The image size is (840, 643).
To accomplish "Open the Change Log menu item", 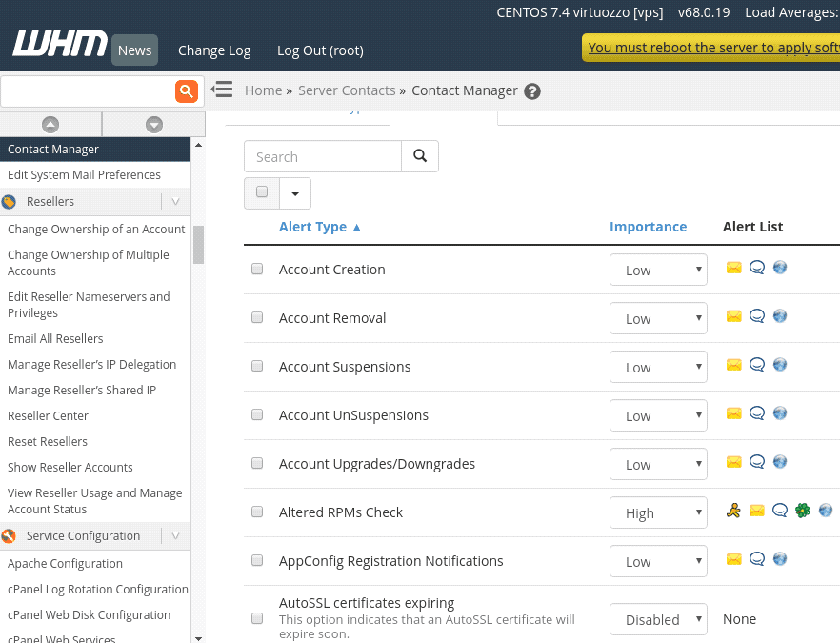I will click(x=214, y=50).
